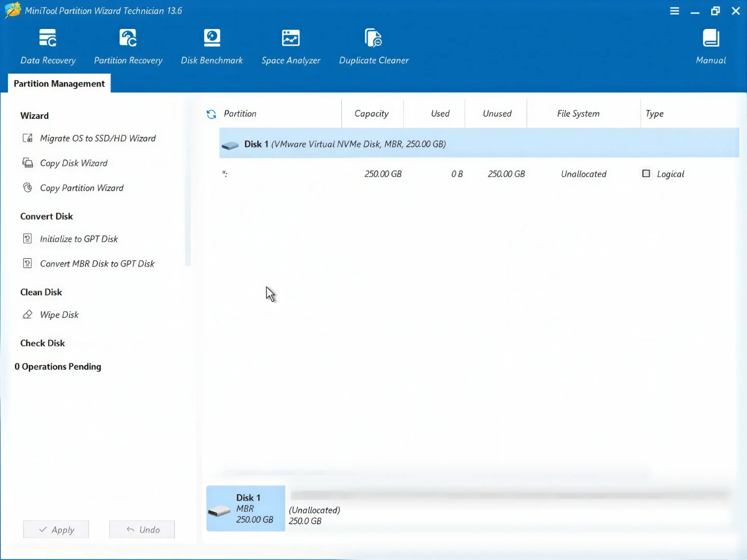
Task: Click the Undo button
Action: point(142,529)
